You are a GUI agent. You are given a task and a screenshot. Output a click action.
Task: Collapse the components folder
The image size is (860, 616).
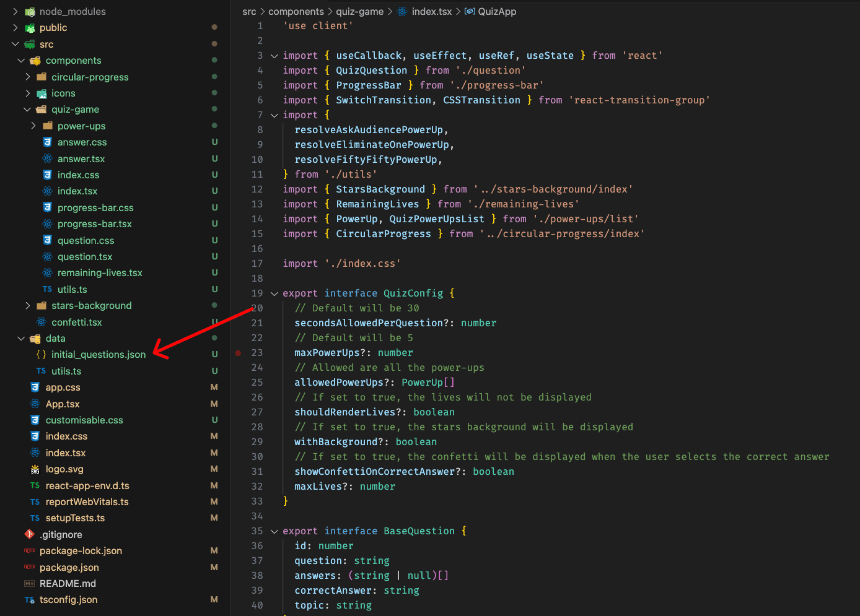[22, 60]
